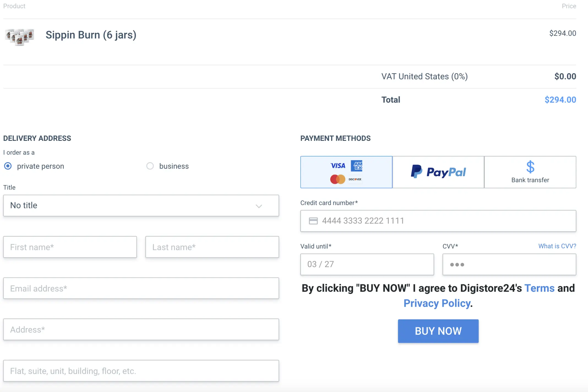The height and width of the screenshot is (392, 588).
Task: Focus the Email address input field
Action: (x=141, y=288)
